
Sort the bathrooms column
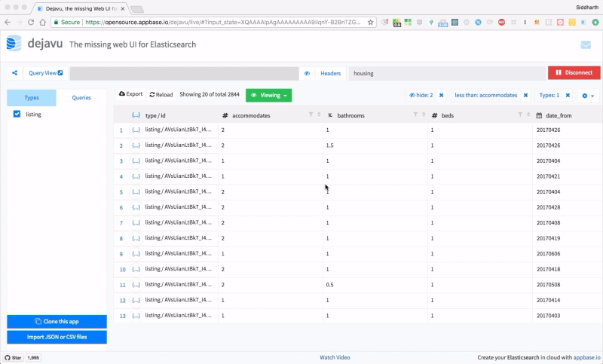(424, 115)
